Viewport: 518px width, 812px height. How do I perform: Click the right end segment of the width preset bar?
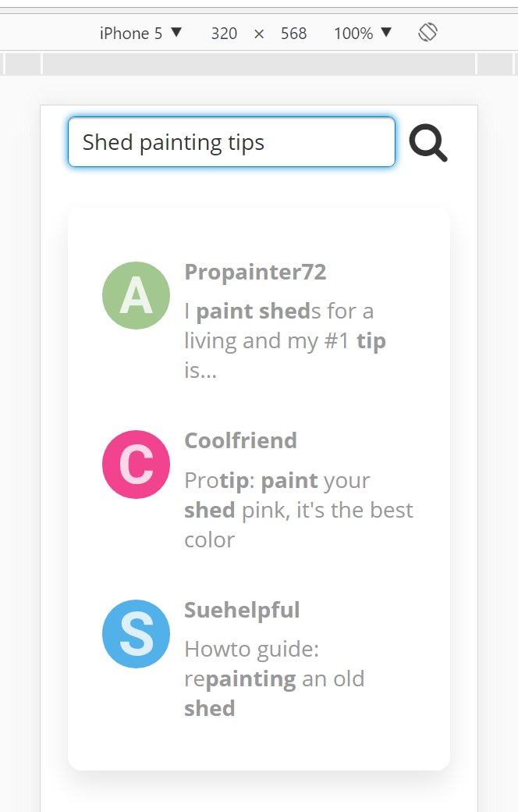[495, 64]
